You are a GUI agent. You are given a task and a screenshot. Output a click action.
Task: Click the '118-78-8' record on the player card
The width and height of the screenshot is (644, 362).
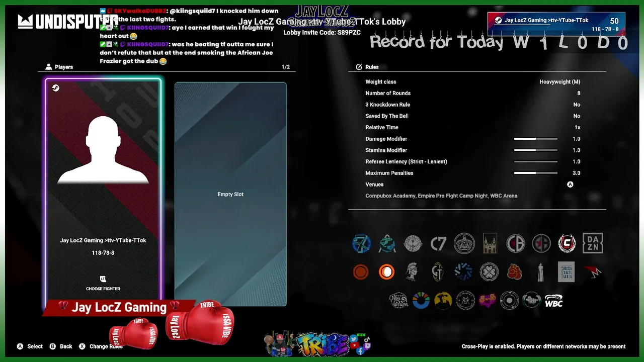tap(103, 253)
